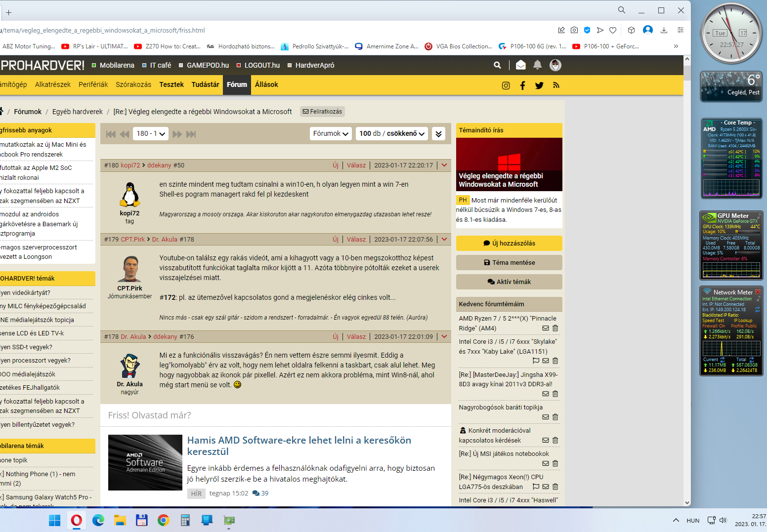767x532 pixels.
Task: Visit the Instagram page icon
Action: pyautogui.click(x=506, y=85)
